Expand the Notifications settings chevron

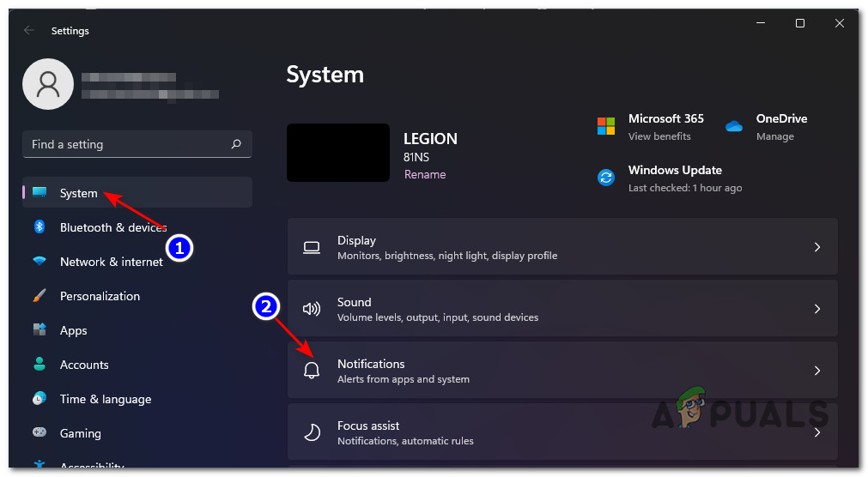click(817, 371)
